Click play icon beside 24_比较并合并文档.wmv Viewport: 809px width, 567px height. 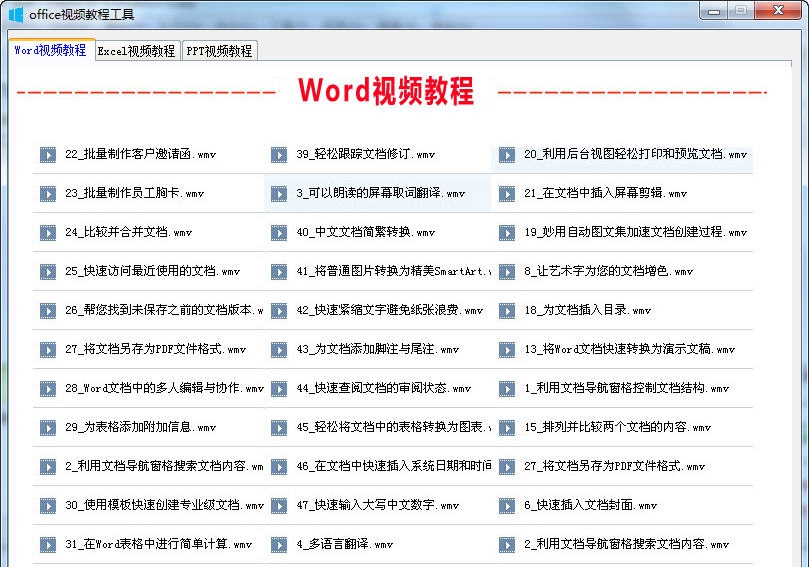48,233
